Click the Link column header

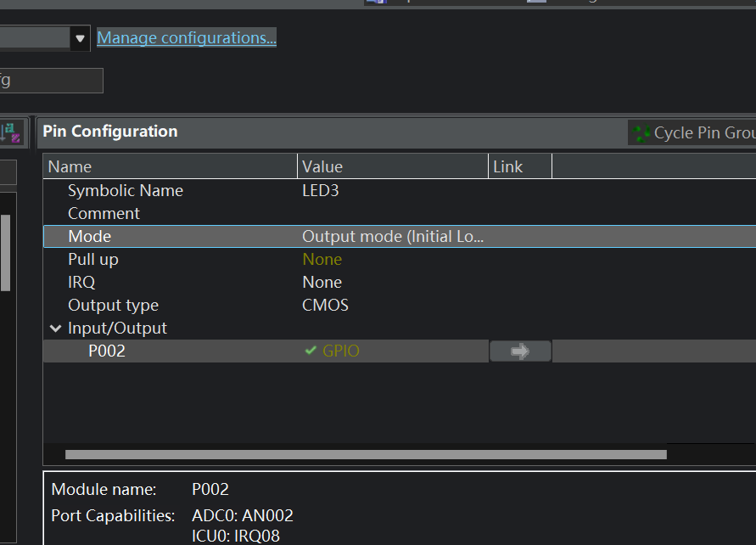[x=520, y=166]
